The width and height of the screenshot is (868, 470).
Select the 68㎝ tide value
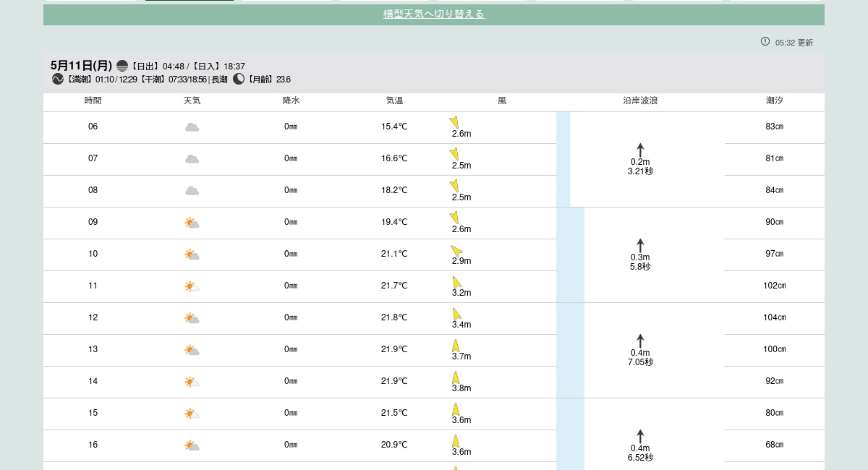tap(775, 445)
